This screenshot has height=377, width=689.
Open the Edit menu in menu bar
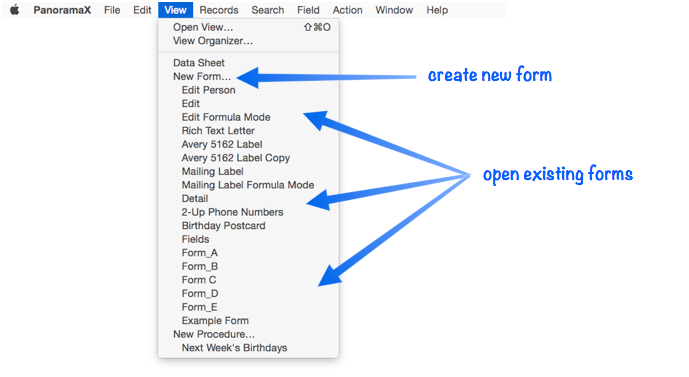click(142, 10)
